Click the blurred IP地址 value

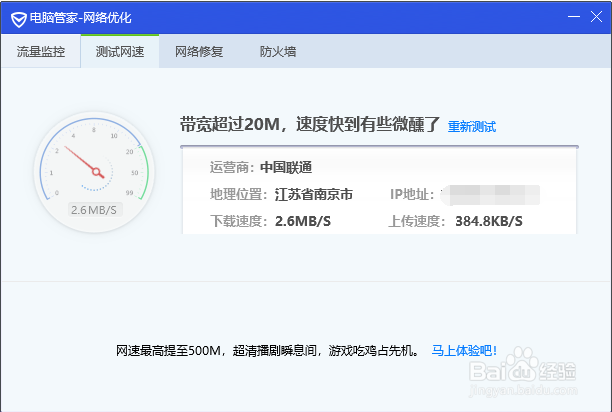[x=490, y=195]
